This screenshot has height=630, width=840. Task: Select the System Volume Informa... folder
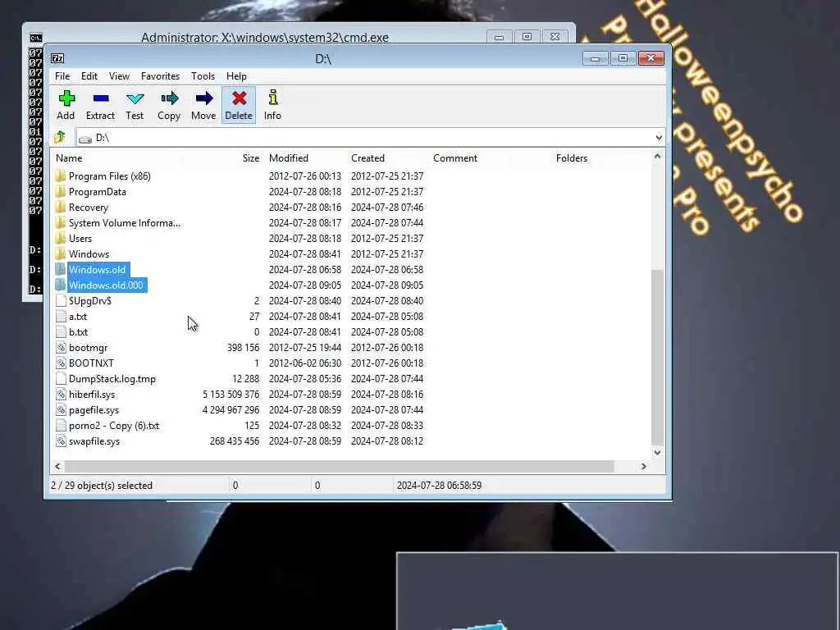pos(125,222)
